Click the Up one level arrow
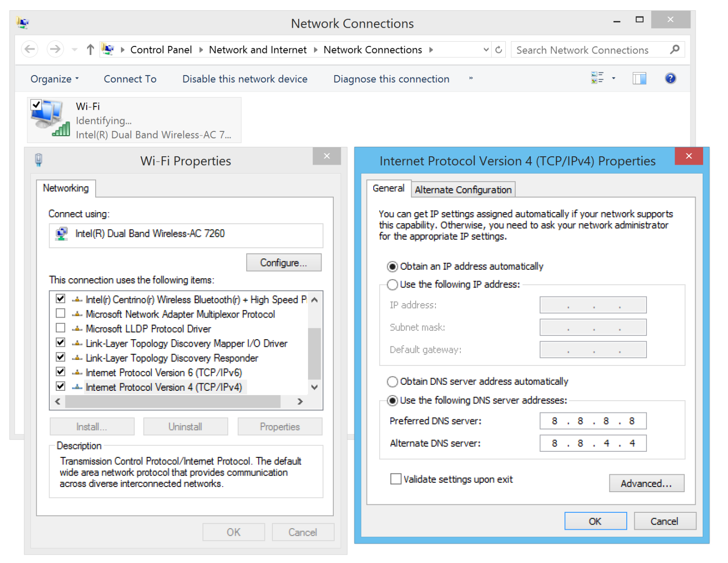 point(90,49)
